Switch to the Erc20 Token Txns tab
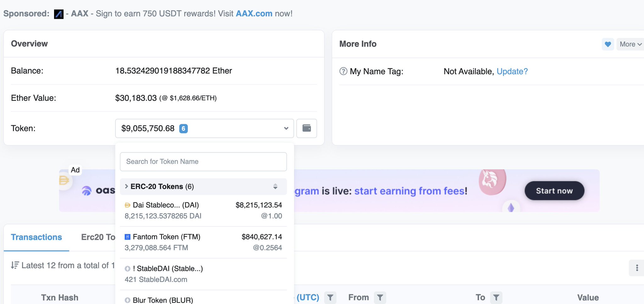The height and width of the screenshot is (304, 644). 98,237
